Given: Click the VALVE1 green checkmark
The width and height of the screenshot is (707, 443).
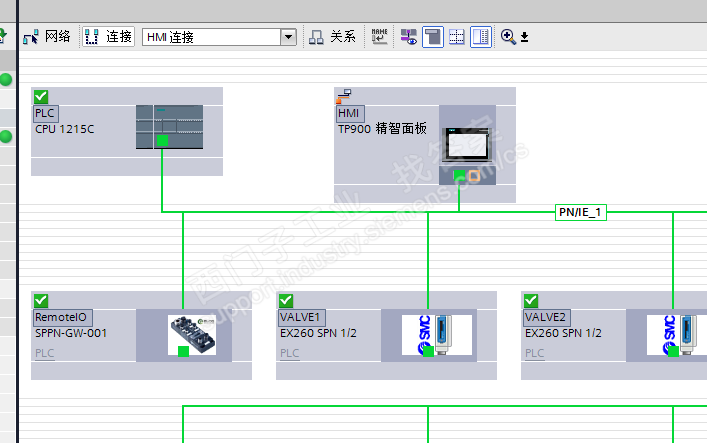Looking at the screenshot, I should tap(286, 300).
